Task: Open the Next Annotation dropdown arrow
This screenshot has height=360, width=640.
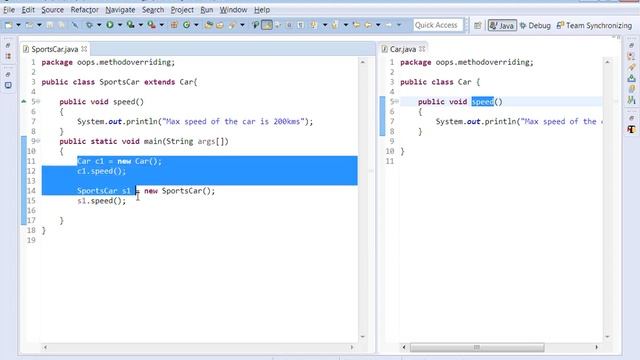Action: click(x=325, y=25)
